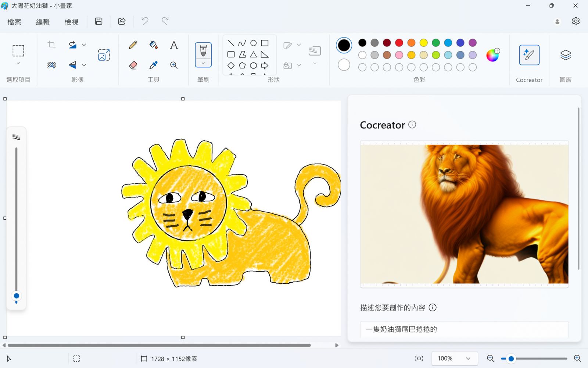Image resolution: width=588 pixels, height=368 pixels.
Task: Expand the brush types dropdown
Action: pos(203,63)
